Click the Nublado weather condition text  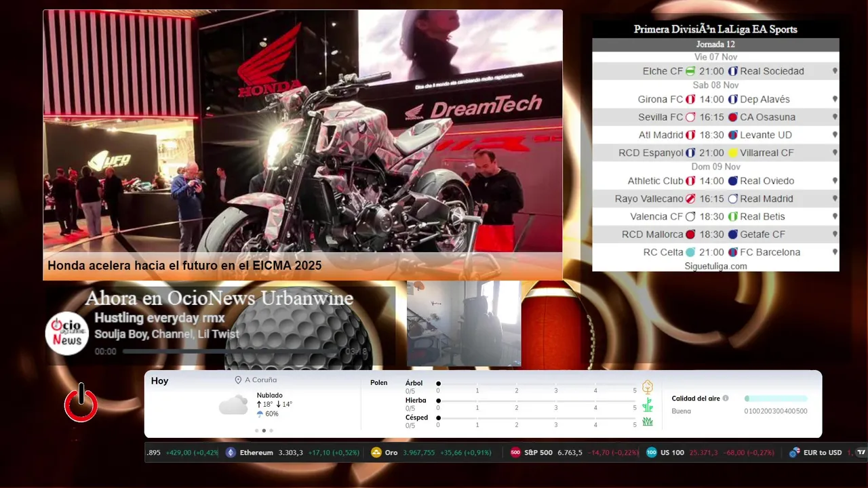[x=270, y=395]
